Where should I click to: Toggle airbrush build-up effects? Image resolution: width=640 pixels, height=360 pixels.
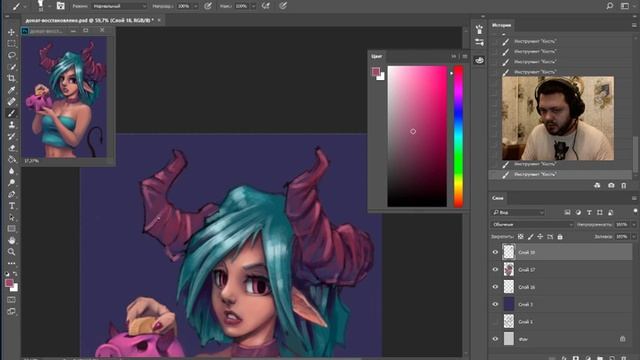pos(266,6)
